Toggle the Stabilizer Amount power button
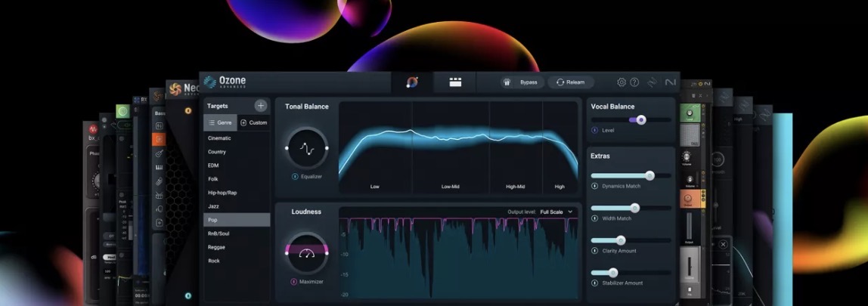The width and height of the screenshot is (868, 306). 594,283
